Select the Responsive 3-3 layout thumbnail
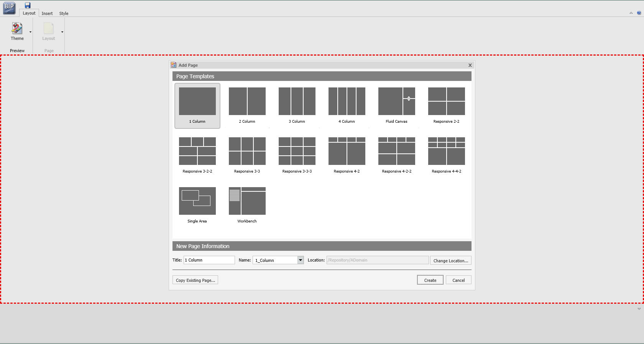644x344 pixels. pos(247,151)
